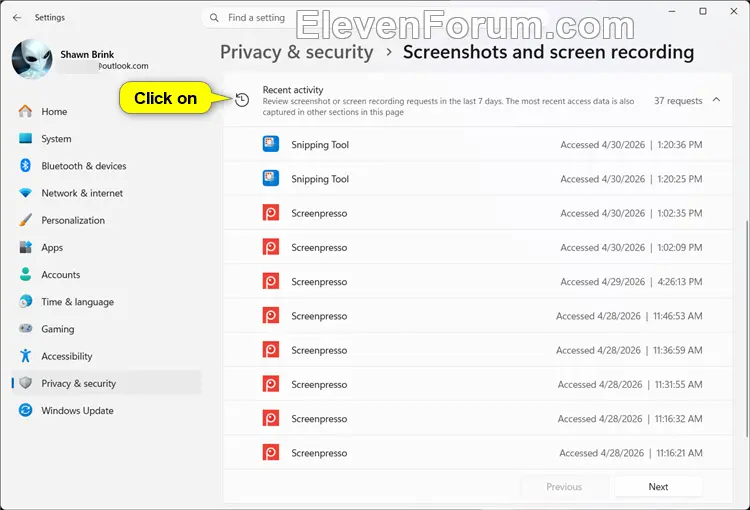Click Screenpresso icon for 11:31:55 AM
The image size is (750, 510).
[271, 384]
